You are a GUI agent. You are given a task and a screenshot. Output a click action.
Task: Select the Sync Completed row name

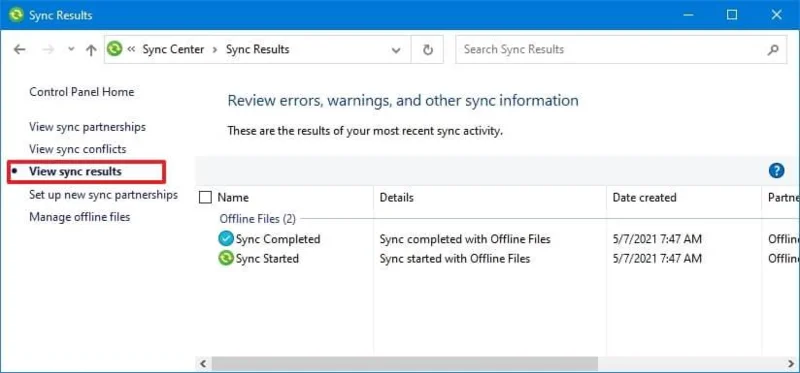(278, 239)
